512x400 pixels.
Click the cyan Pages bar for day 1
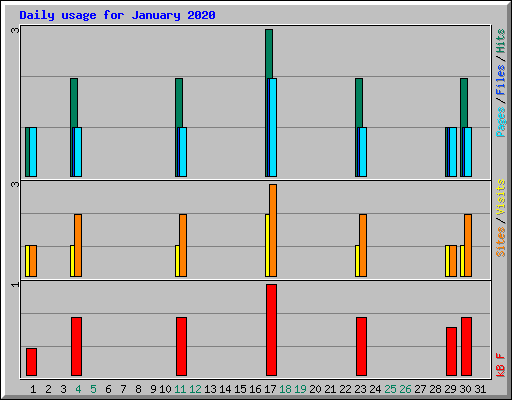coord(33,152)
